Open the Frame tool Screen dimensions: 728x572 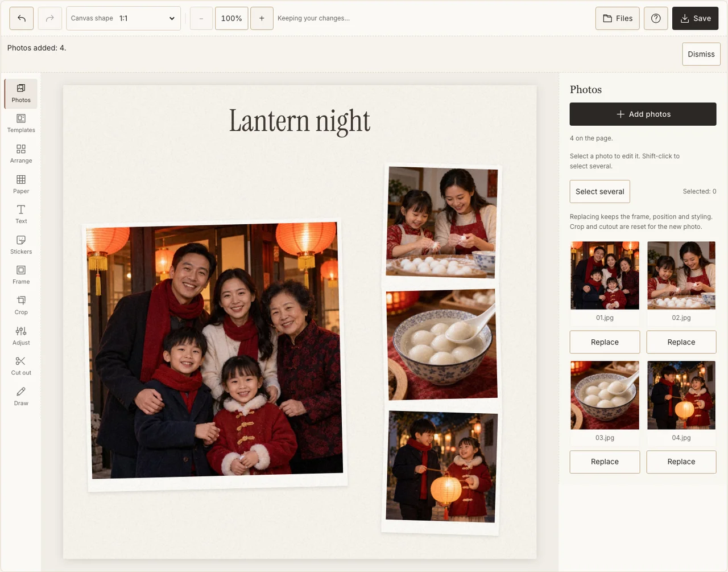tap(21, 275)
